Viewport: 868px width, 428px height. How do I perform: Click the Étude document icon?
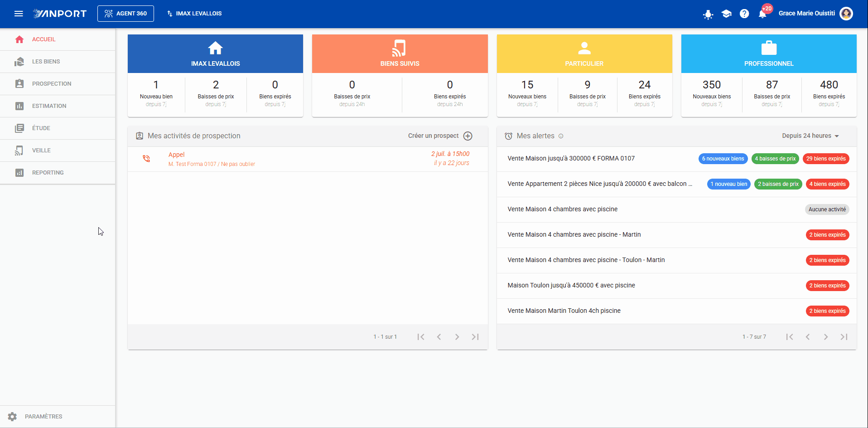[x=19, y=128]
